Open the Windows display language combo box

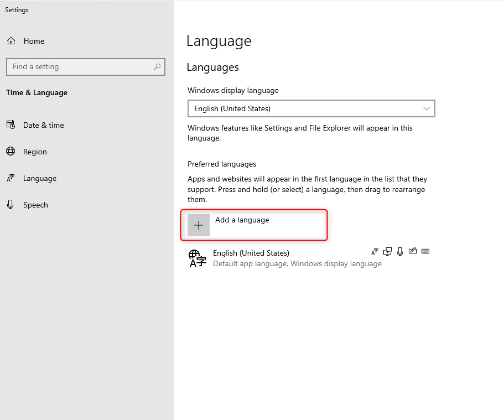[311, 108]
